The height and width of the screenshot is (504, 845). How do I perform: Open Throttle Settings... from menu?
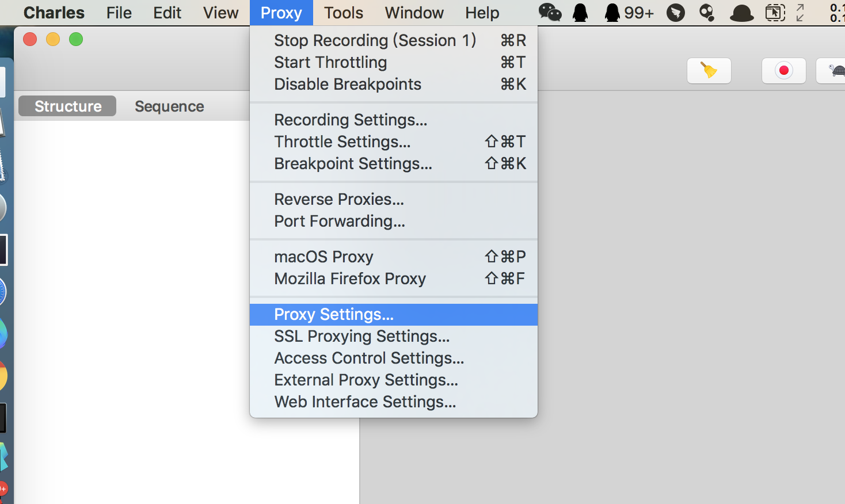342,142
